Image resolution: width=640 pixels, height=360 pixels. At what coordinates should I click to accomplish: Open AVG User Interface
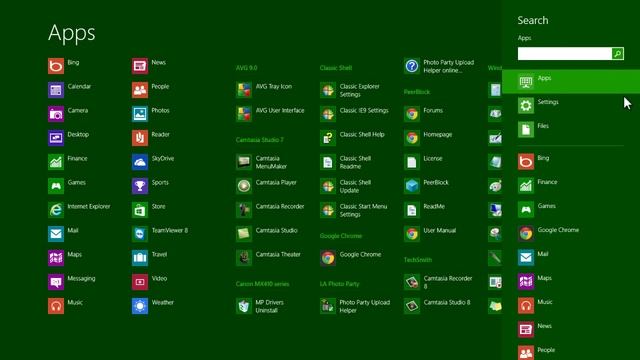(x=270, y=114)
